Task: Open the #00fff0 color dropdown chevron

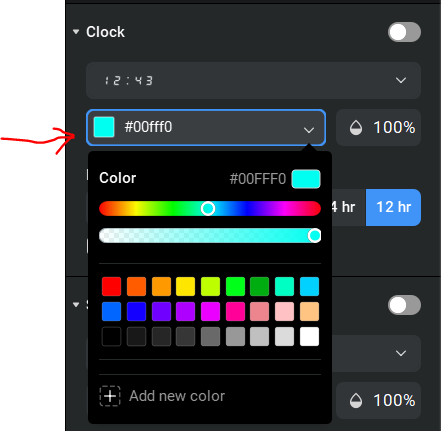Action: coord(309,130)
